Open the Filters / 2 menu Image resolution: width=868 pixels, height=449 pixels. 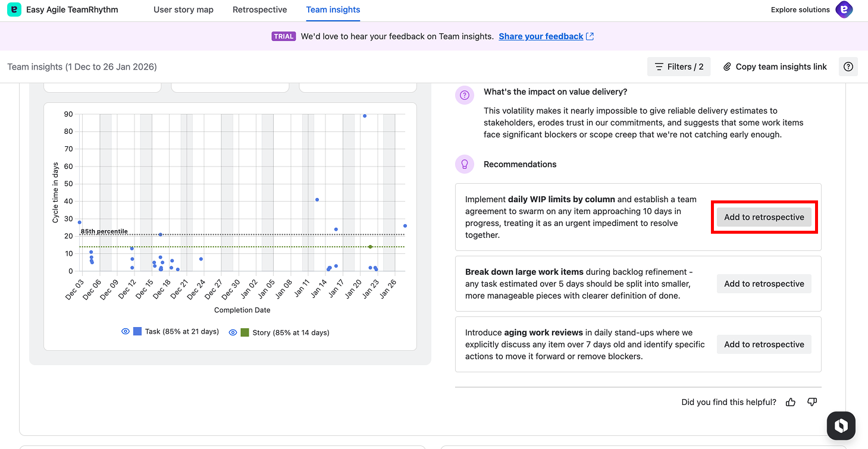click(679, 67)
